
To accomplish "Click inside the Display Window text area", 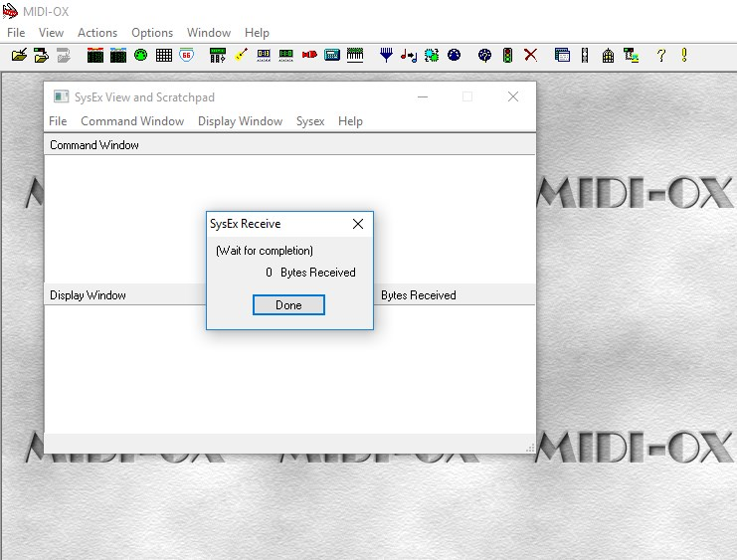I will point(289,369).
